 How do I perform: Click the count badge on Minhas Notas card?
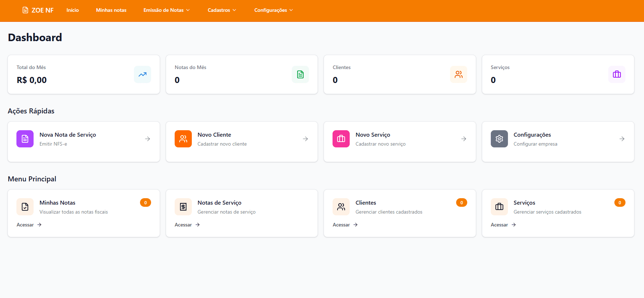(145, 202)
